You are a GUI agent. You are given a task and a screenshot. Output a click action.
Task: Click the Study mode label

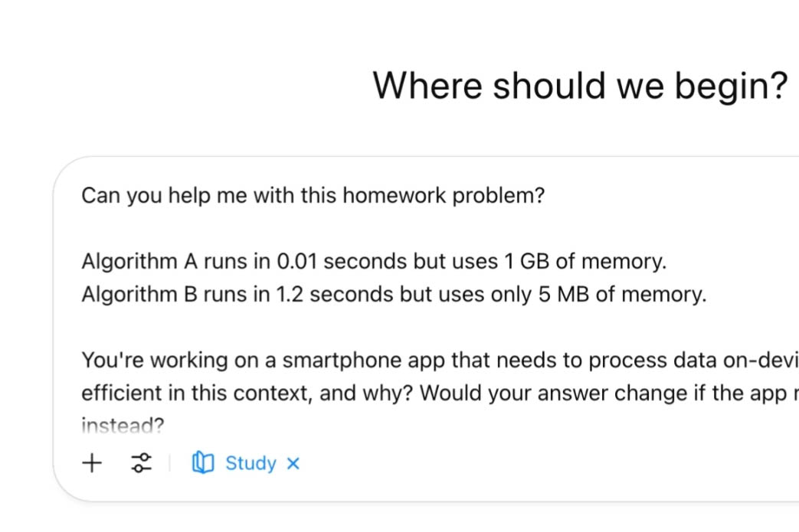point(251,463)
